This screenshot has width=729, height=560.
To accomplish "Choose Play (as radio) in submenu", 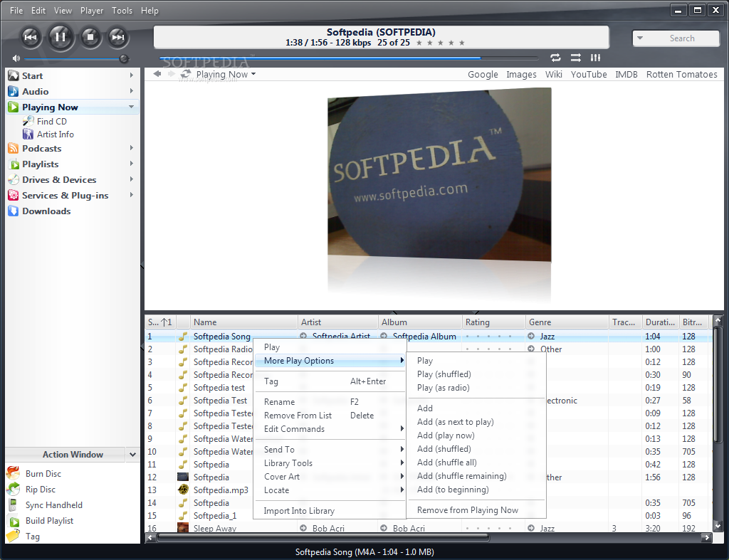I will [476, 388].
